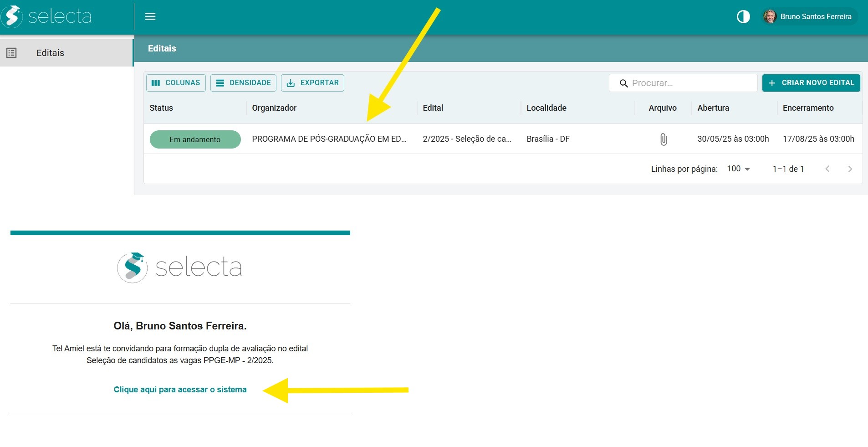
Task: Sort by the Organizador column header
Action: tap(274, 108)
